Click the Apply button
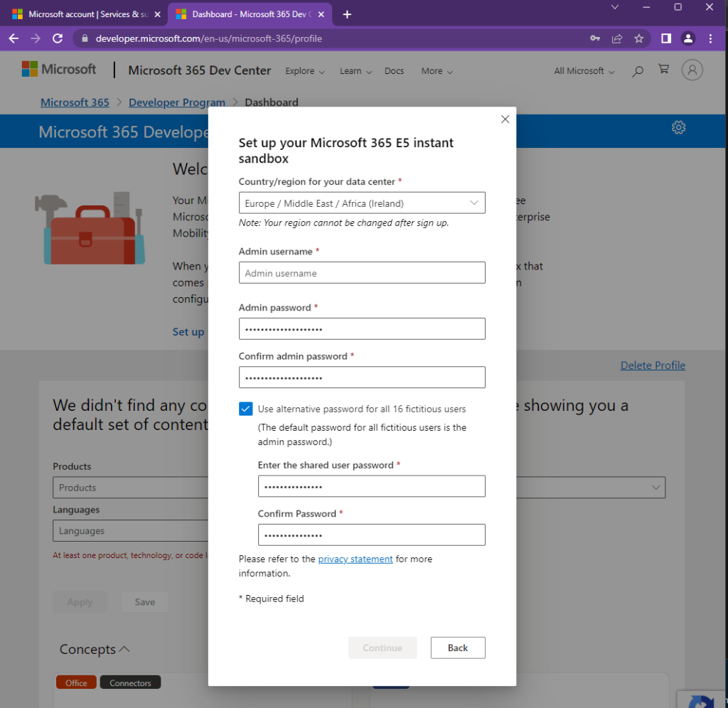The image size is (728, 708). [80, 601]
